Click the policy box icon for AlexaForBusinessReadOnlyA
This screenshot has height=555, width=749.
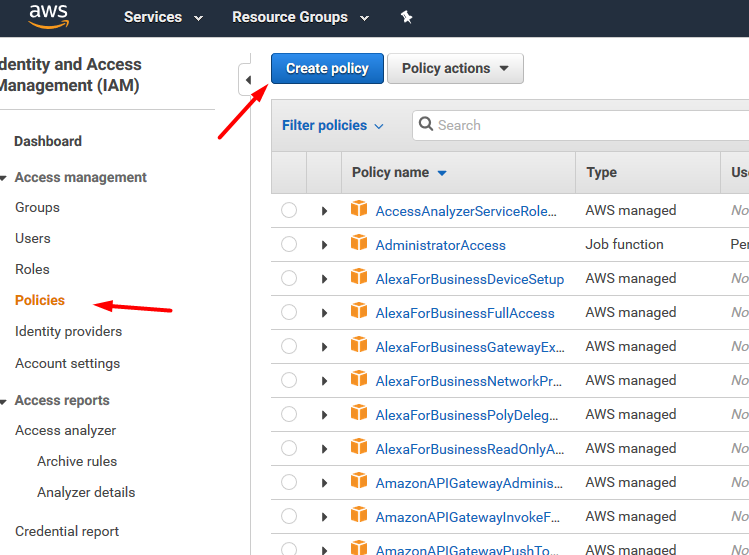click(x=359, y=447)
